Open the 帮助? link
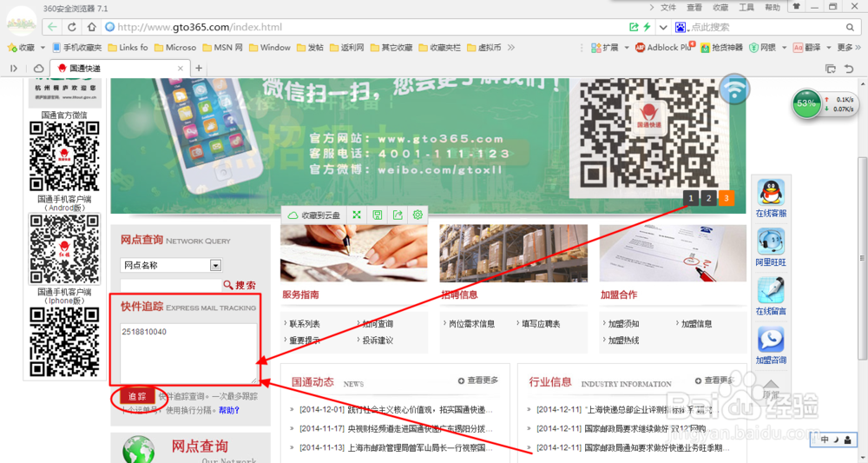The width and height of the screenshot is (868, 463). coord(229,410)
